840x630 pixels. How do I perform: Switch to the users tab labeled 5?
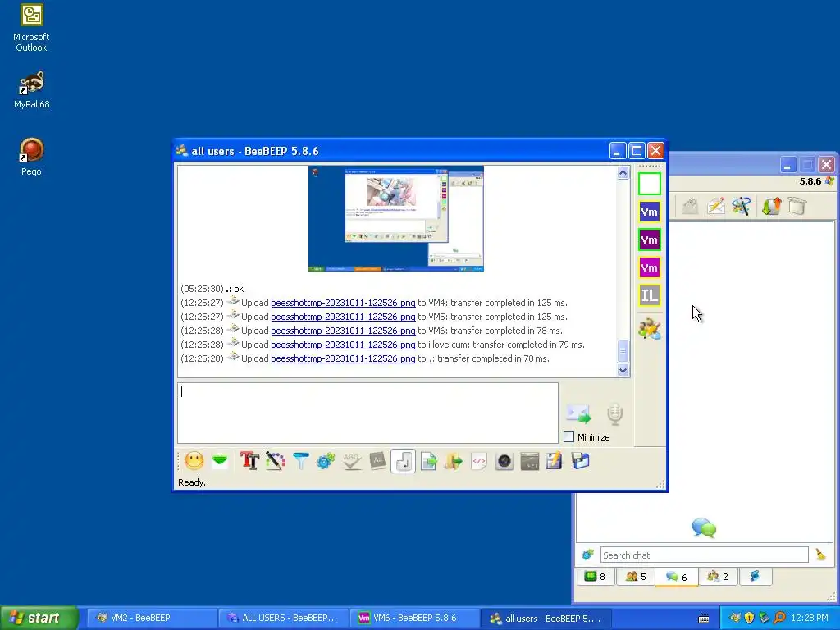click(636, 577)
